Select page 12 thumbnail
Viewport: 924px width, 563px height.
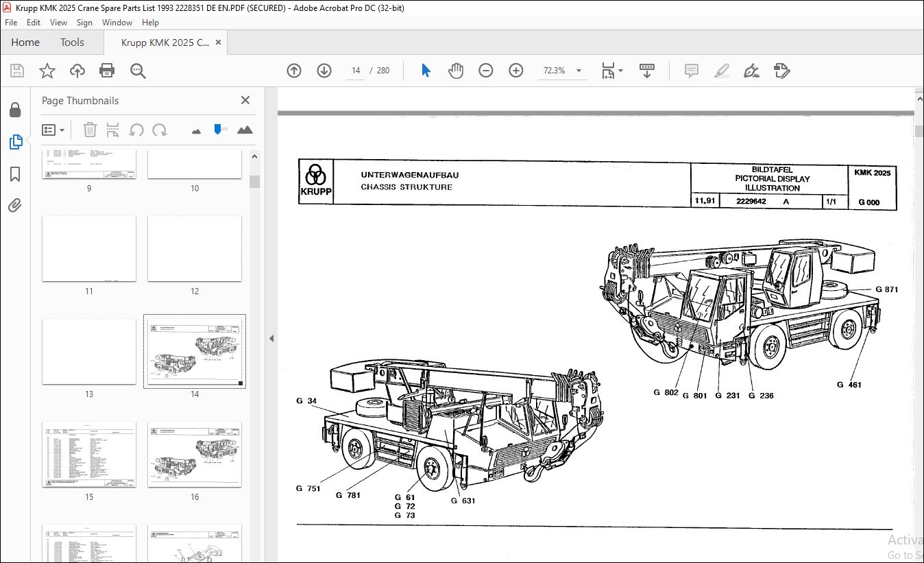[195, 249]
